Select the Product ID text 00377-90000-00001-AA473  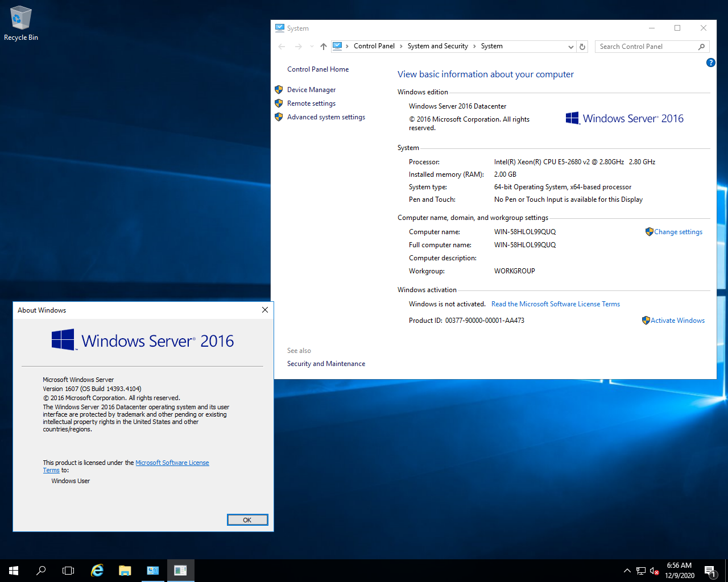[x=485, y=321]
